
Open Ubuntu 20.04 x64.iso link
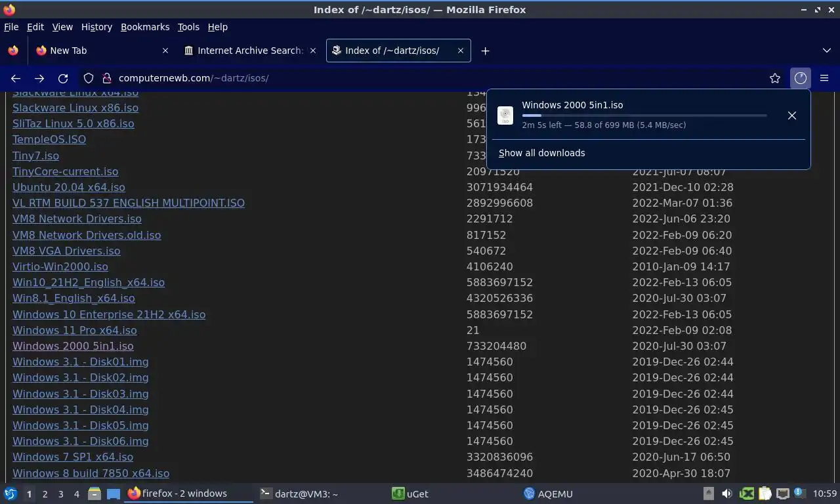coord(69,187)
